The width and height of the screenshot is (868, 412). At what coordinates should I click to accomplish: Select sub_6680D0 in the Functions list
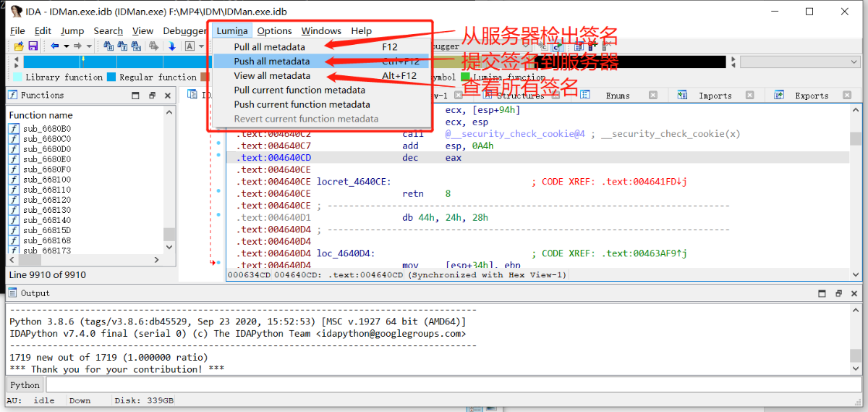point(47,149)
